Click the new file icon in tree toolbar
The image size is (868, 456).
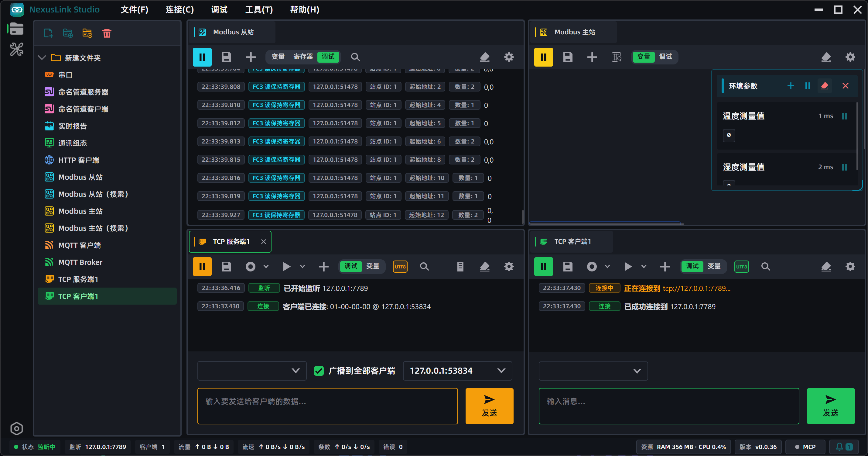[x=48, y=33]
